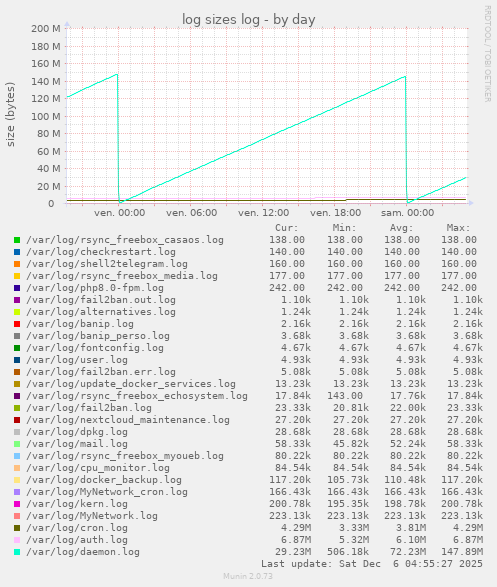Click the Munin 2.0.73 footer text
Screen dimensions: 497x587
click(x=248, y=576)
